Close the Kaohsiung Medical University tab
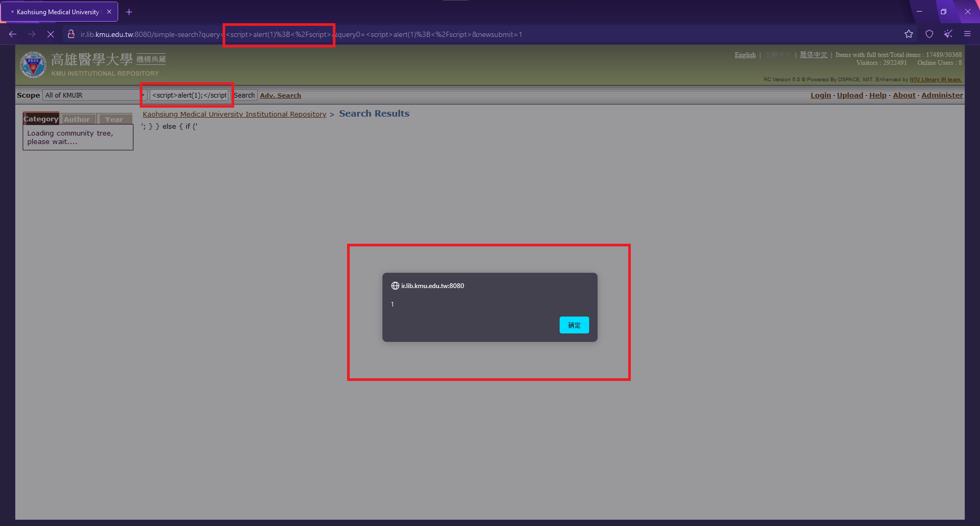This screenshot has height=526, width=980. pos(109,12)
